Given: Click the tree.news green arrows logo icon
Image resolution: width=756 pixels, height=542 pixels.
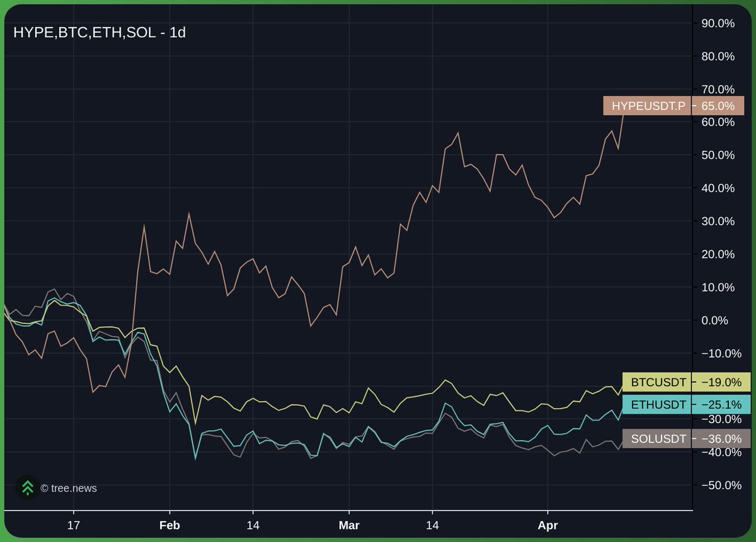Looking at the screenshot, I should coord(27,487).
